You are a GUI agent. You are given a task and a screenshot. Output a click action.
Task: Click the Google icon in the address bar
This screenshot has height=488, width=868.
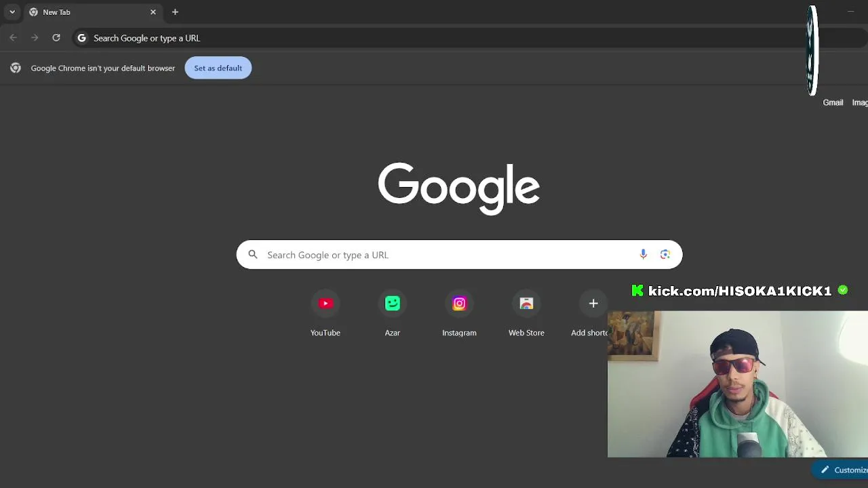click(x=82, y=38)
